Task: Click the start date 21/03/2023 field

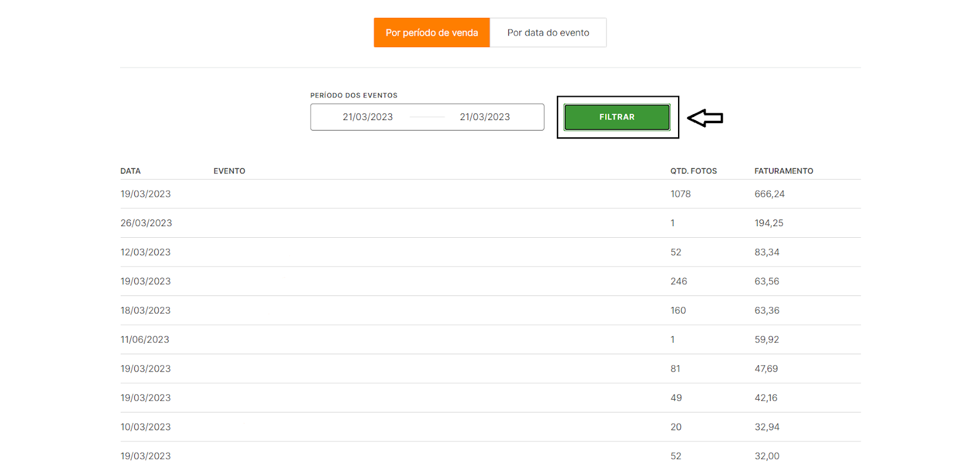Action: [x=367, y=117]
